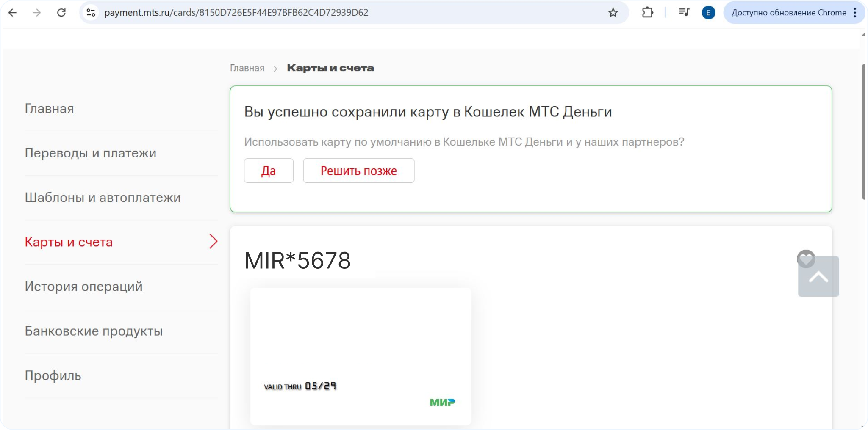The width and height of the screenshot is (868, 430).
Task: Open Шаблоны и автоплатежи section
Action: (103, 198)
